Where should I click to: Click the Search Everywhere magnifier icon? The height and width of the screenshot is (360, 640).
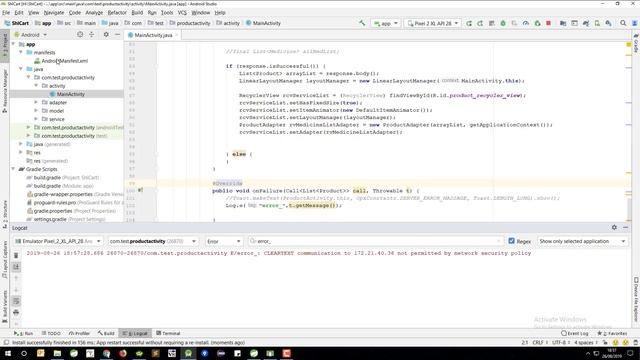pyautogui.click(x=623, y=23)
